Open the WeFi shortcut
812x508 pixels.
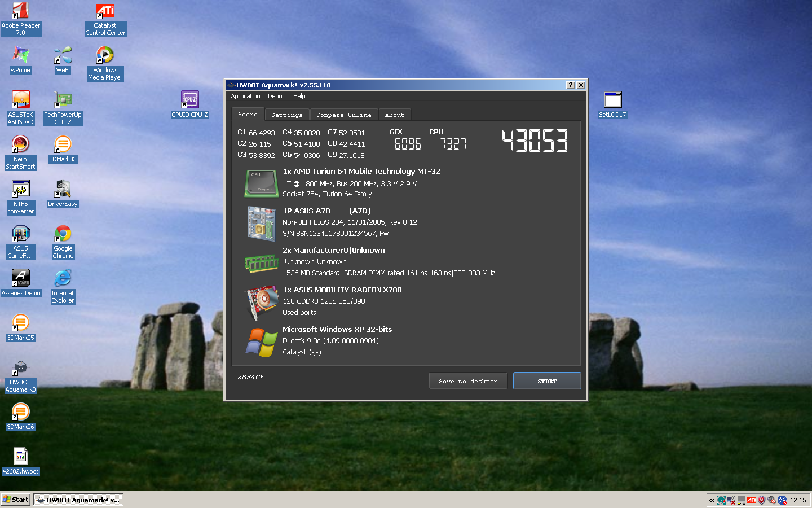(63, 59)
